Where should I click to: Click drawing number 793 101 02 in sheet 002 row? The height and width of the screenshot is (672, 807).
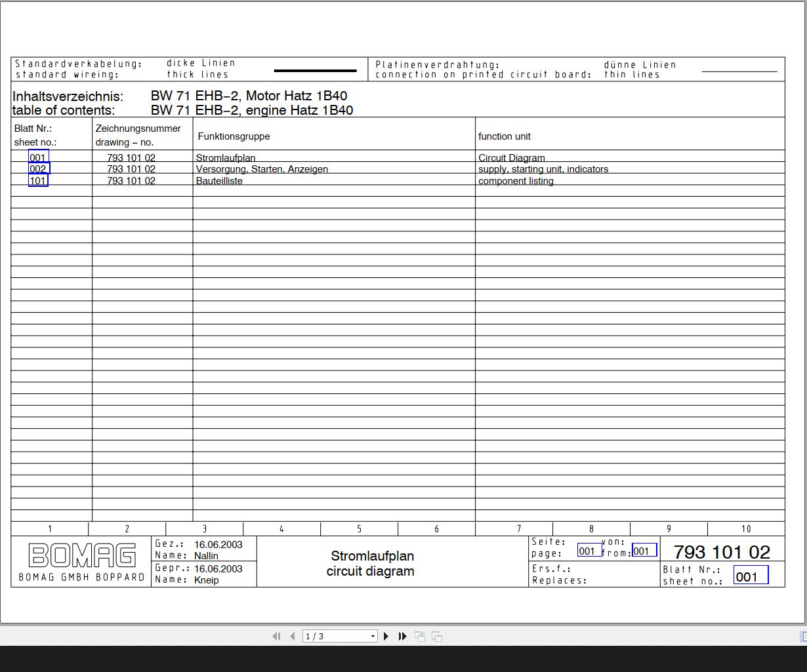131,169
